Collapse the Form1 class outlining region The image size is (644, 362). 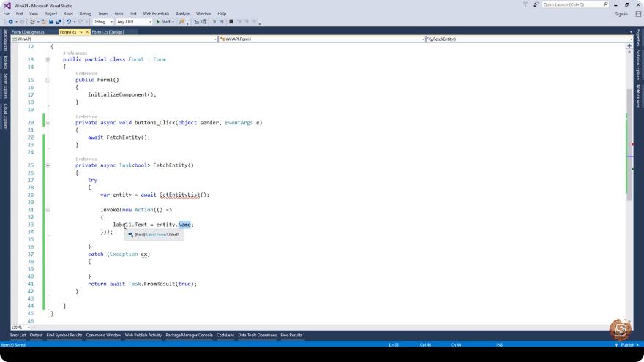[x=48, y=59]
